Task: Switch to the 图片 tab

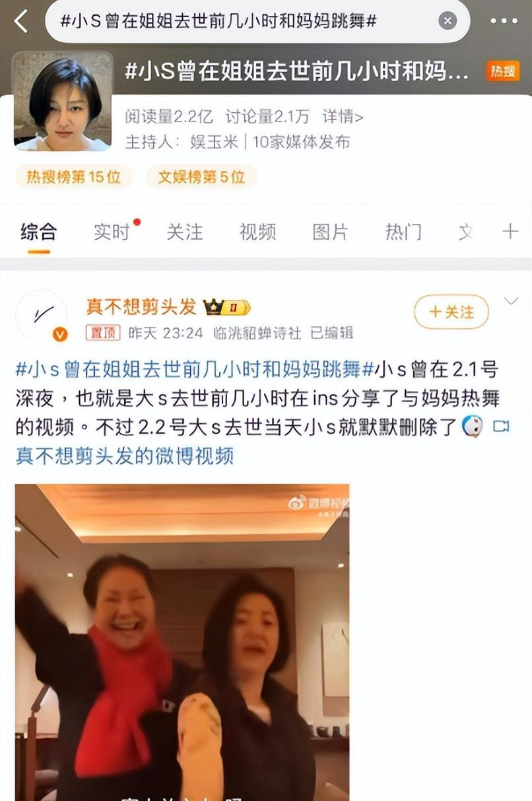Action: pyautogui.click(x=330, y=232)
